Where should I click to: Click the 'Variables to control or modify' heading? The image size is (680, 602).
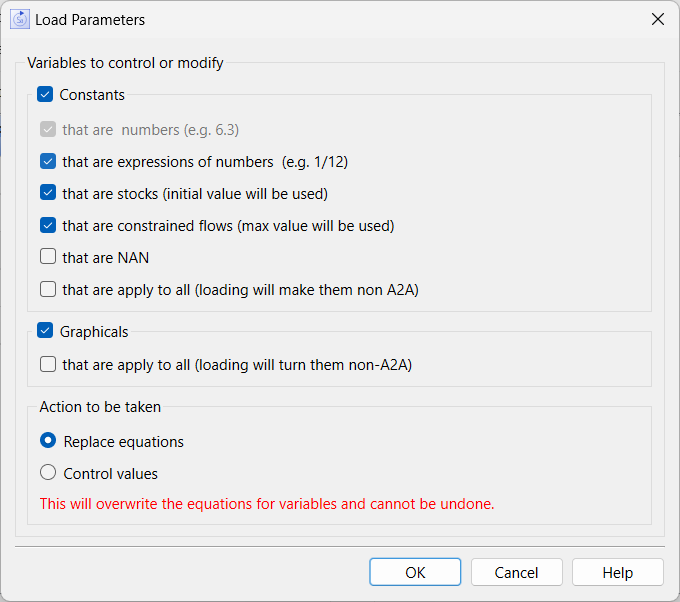[125, 63]
